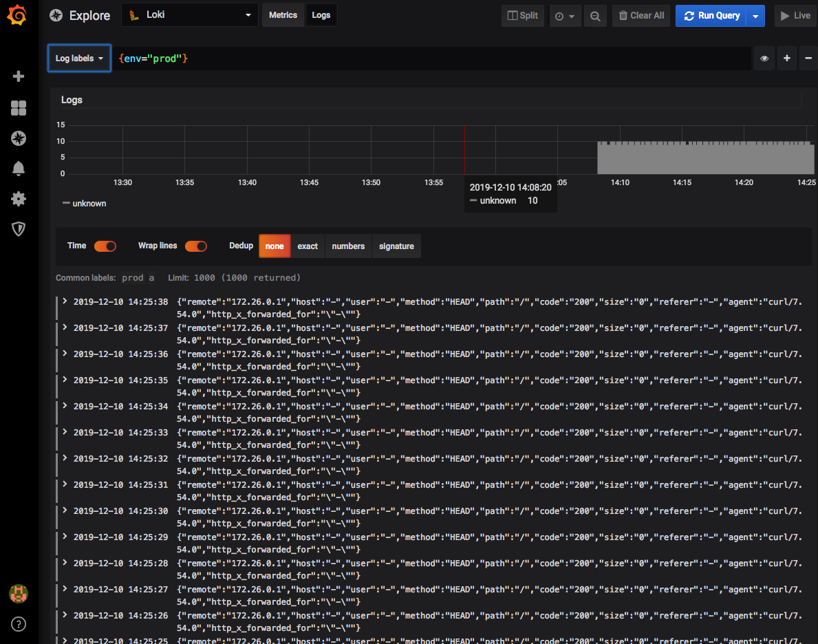
Task: Click timestamp 2019-12-10 14:25:38
Action: point(120,301)
